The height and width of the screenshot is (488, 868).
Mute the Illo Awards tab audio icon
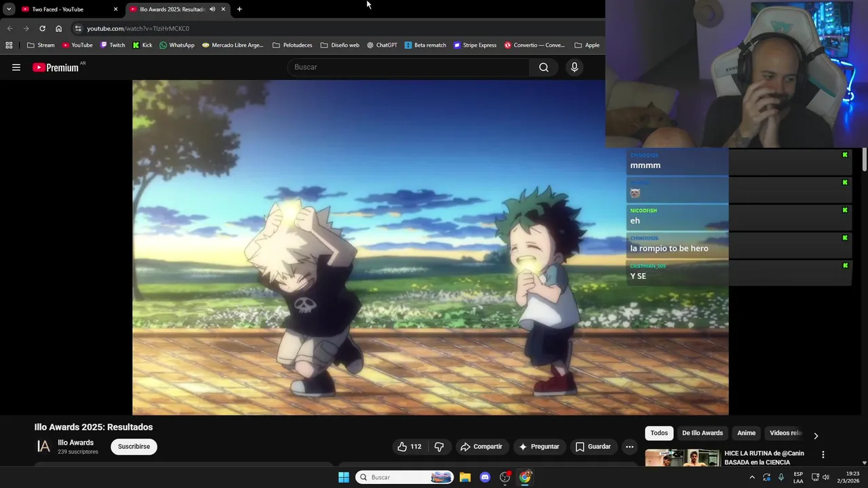212,9
